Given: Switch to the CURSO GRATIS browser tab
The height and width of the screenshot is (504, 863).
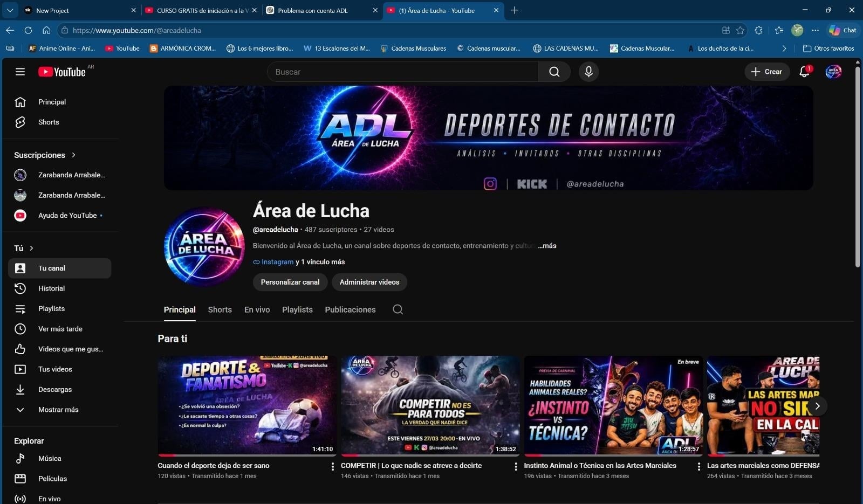Looking at the screenshot, I should 201,10.
